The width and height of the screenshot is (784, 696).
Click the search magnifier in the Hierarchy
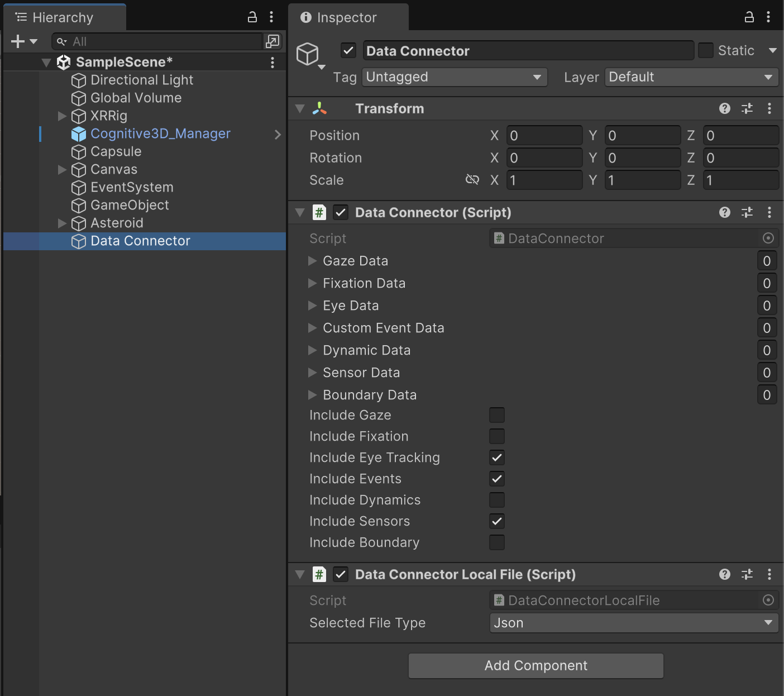61,41
